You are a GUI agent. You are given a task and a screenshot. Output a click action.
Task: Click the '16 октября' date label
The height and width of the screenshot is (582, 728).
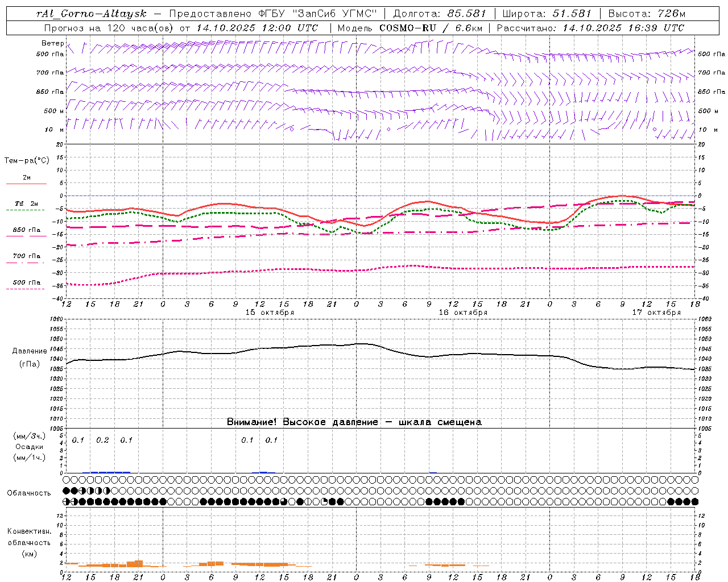[x=463, y=313]
